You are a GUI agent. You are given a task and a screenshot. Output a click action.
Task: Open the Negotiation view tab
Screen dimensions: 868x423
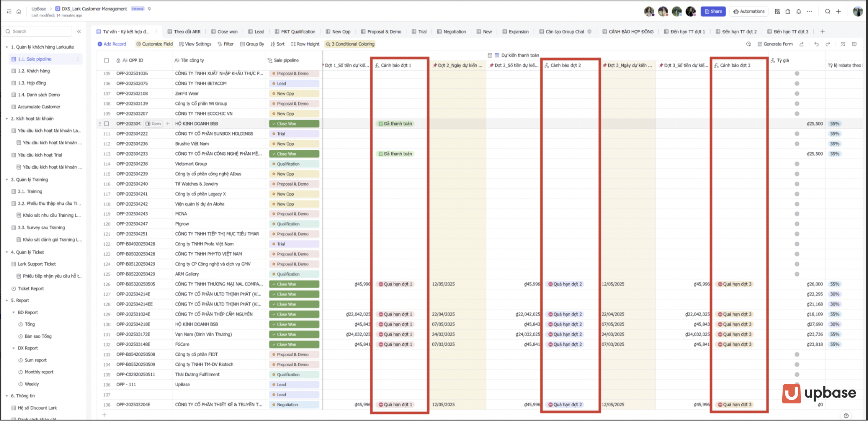[x=451, y=31]
